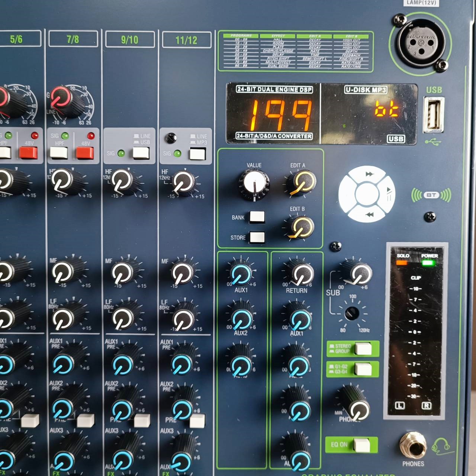Click the U-DISK MP3 label on the display

366,90
